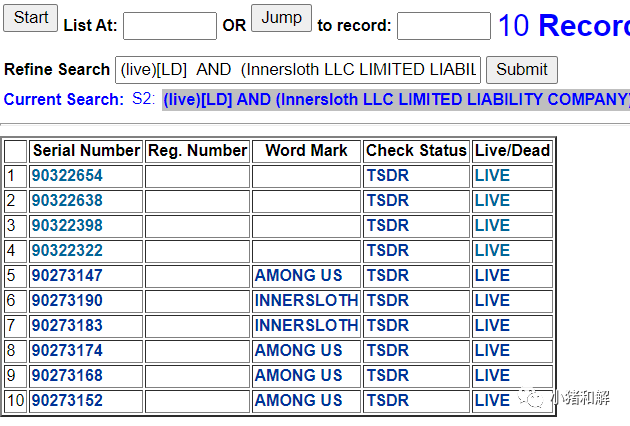Check TSDR status for 90322398

coord(388,225)
